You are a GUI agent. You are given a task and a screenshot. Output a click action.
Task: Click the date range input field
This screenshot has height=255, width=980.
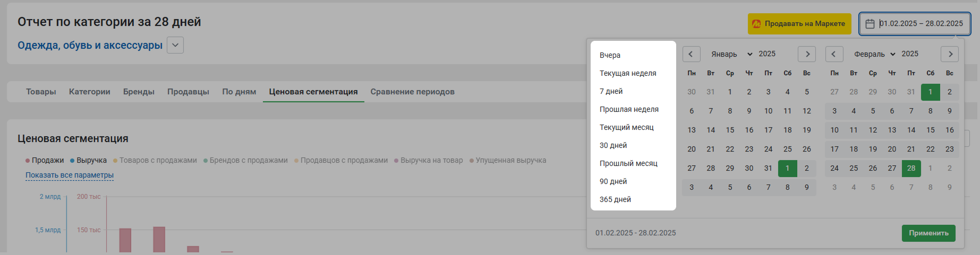pos(915,24)
